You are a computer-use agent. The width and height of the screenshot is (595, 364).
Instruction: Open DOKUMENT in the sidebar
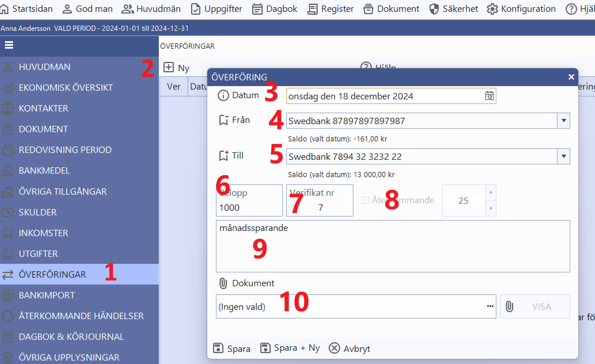(79, 129)
